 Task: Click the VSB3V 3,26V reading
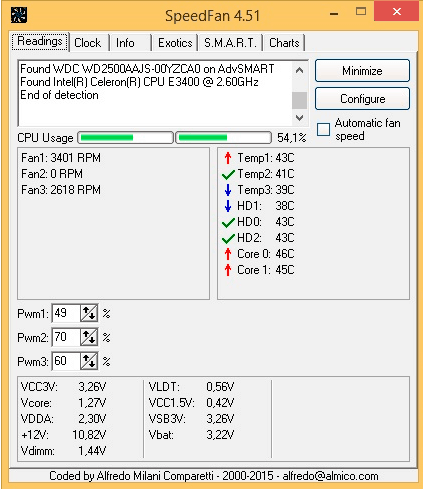pyautogui.click(x=191, y=419)
